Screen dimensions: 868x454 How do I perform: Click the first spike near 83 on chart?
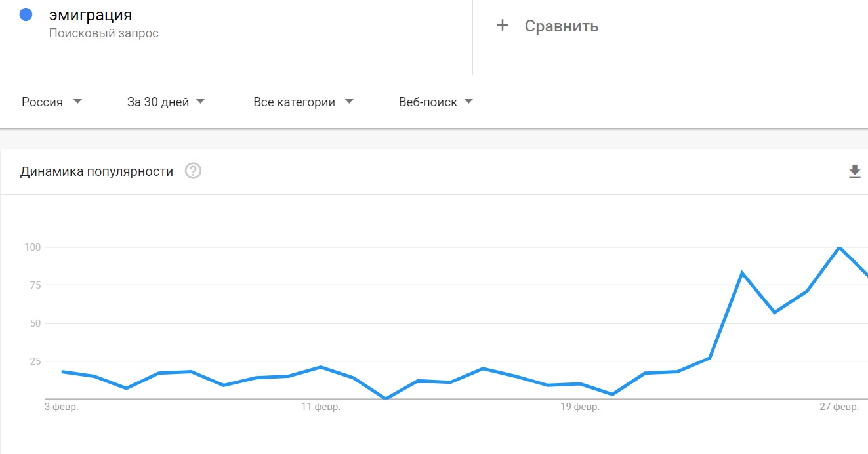(x=742, y=272)
